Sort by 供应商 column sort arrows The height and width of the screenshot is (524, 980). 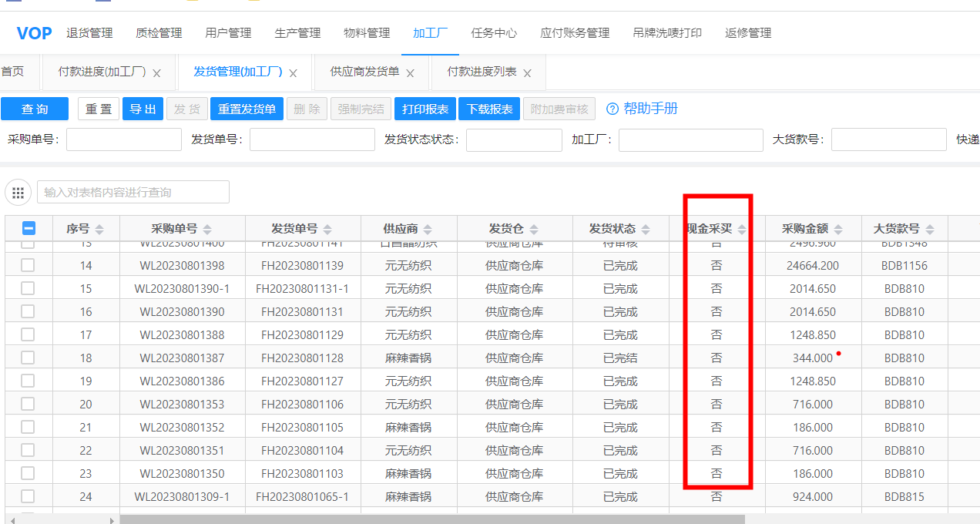point(428,230)
